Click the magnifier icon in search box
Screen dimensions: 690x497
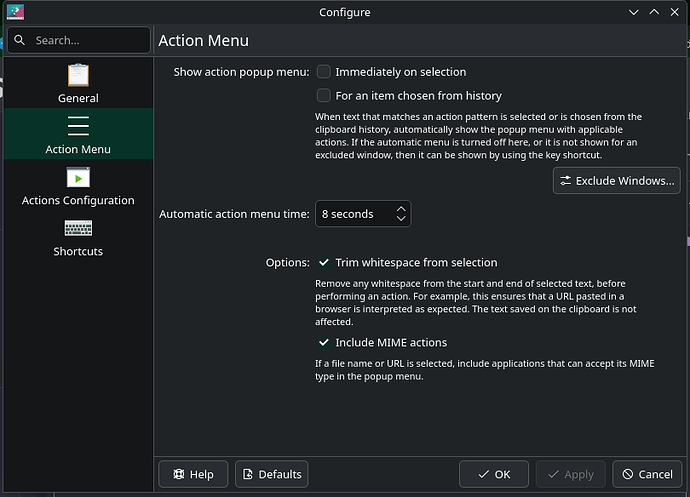pyautogui.click(x=20, y=41)
